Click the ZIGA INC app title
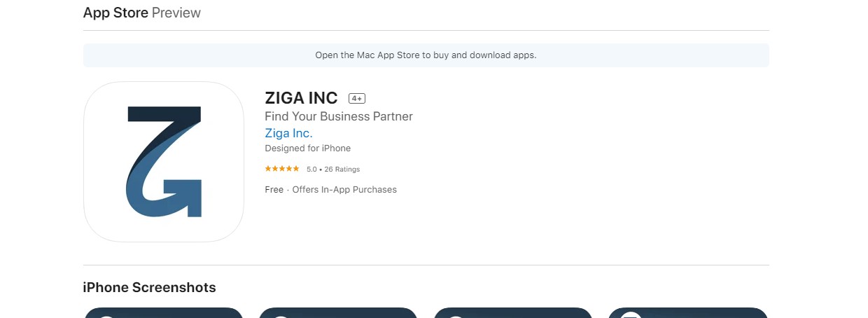 pyautogui.click(x=301, y=98)
